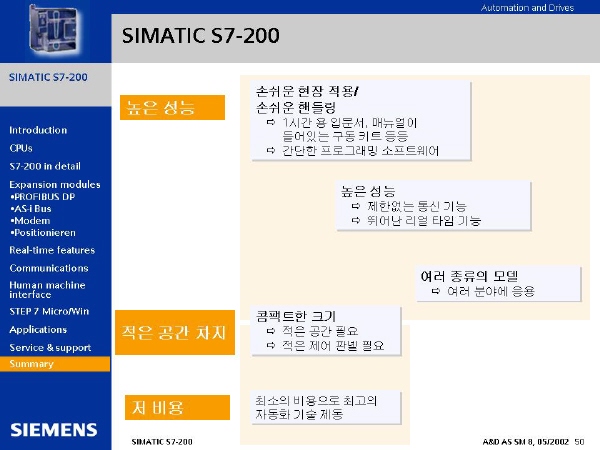Click the S7-200 device image thumbnail
Viewport: 600px width, 450px height.
coord(53,29)
